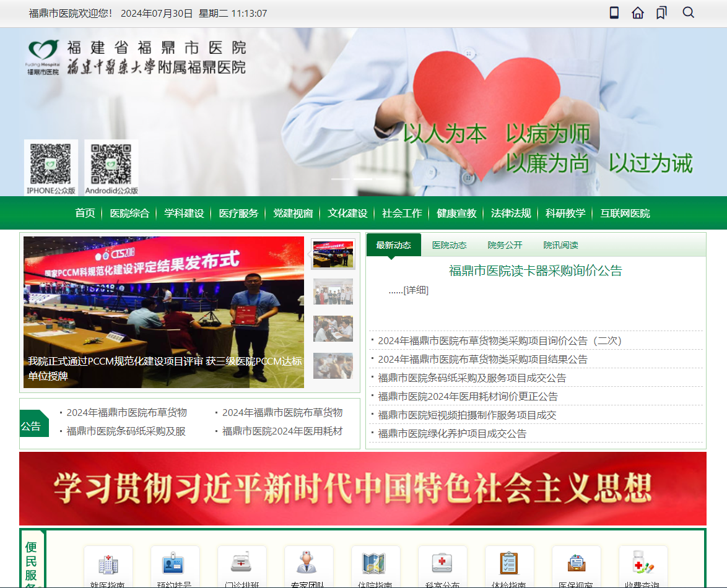727x588 pixels.
Task: Click the [详细] details link
Action: coord(416,290)
